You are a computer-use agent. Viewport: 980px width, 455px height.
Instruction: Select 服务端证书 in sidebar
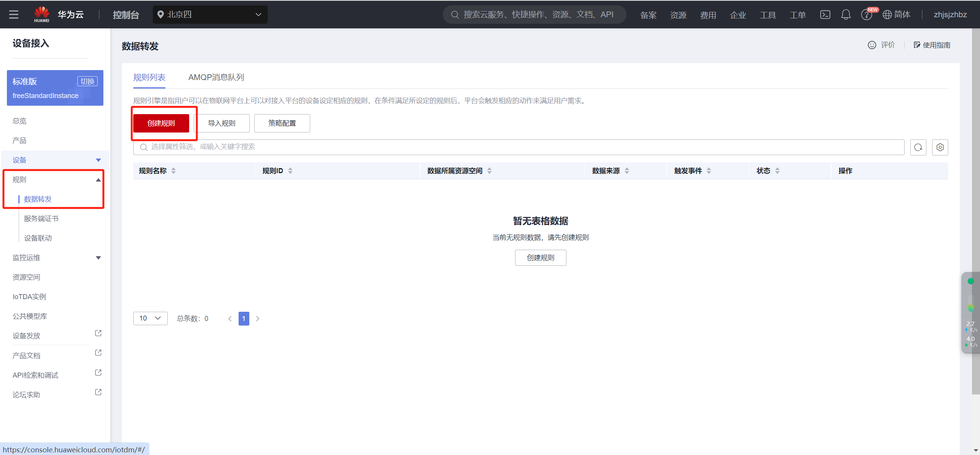tap(41, 219)
